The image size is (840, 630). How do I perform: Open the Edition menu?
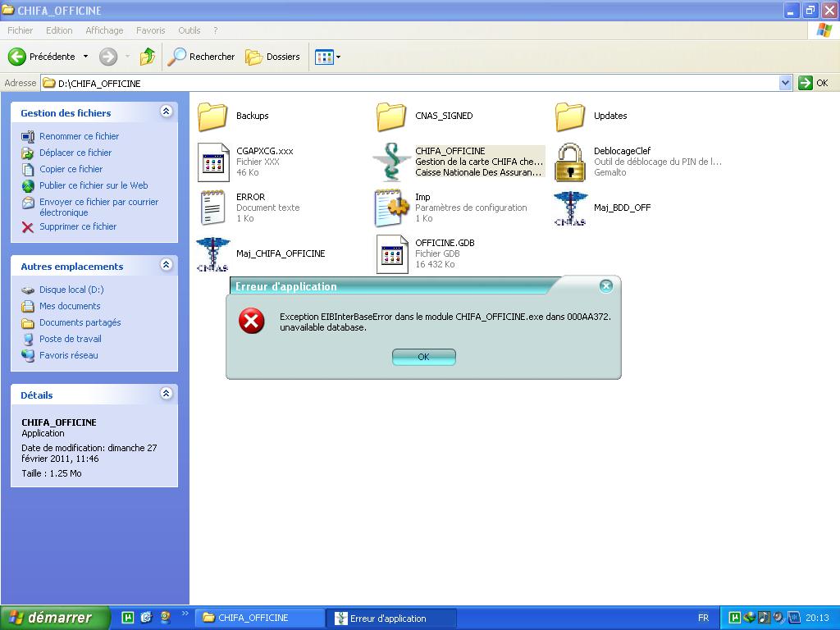coord(59,30)
